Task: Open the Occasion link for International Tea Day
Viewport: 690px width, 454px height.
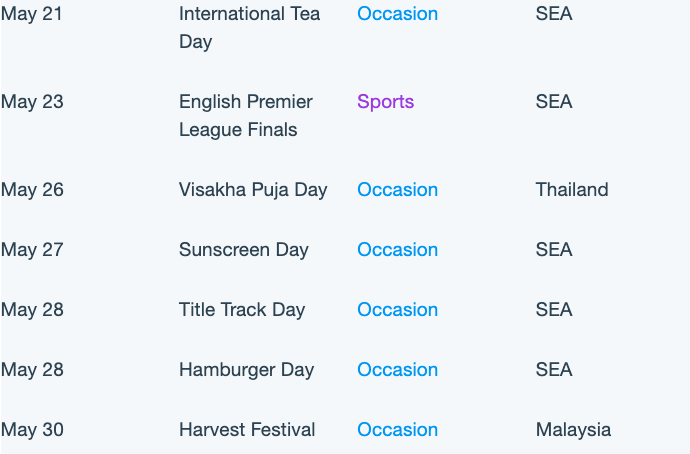Action: click(397, 14)
